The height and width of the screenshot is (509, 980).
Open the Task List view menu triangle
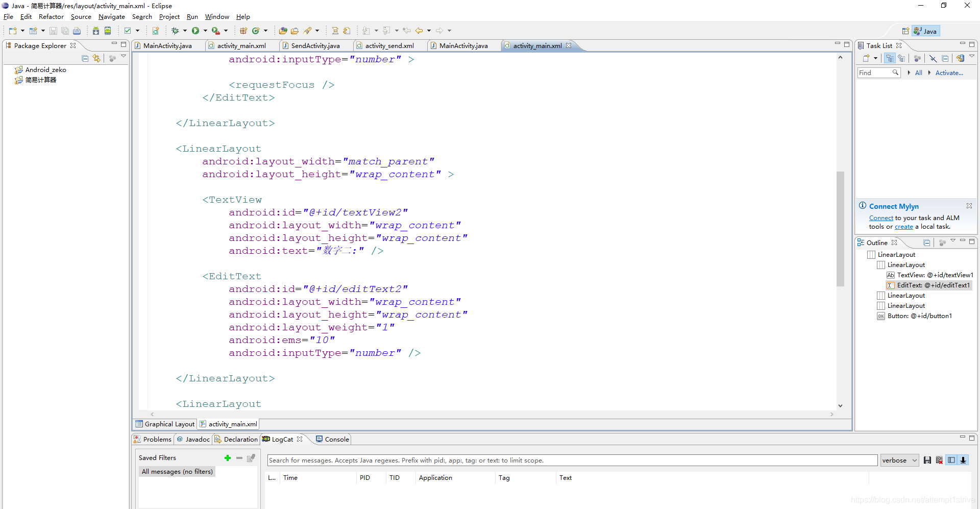click(x=972, y=56)
